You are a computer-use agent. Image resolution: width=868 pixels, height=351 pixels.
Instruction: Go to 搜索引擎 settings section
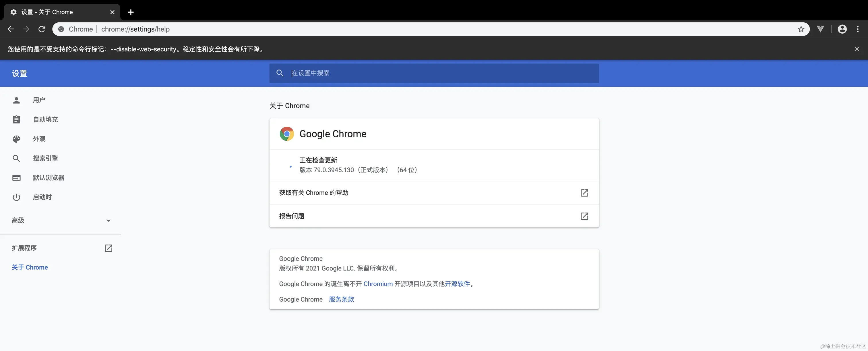coord(45,158)
